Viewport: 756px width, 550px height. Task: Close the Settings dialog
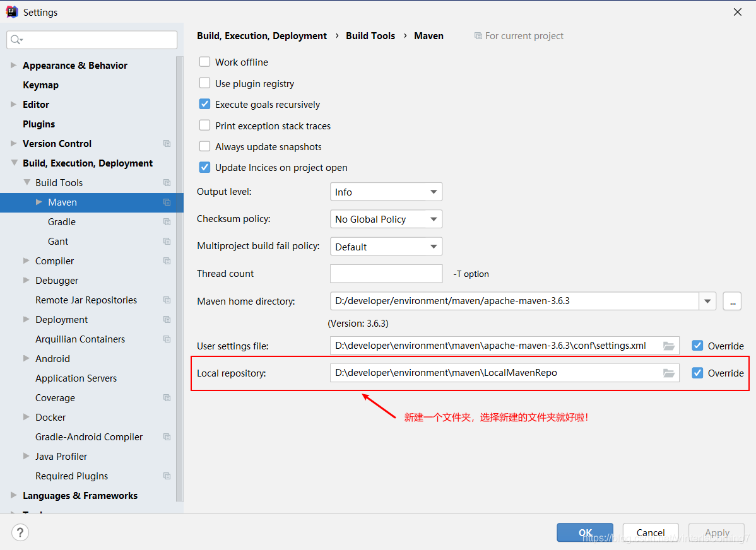[738, 12]
